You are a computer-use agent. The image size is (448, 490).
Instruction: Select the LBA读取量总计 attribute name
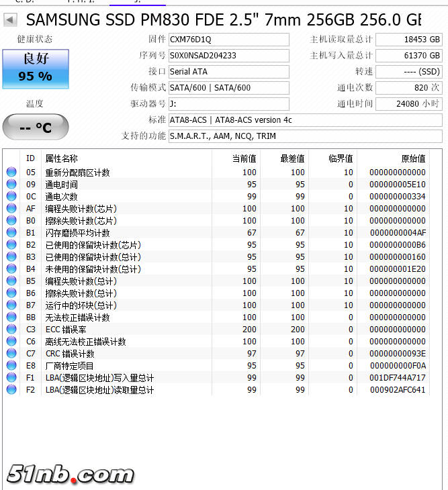(99, 390)
